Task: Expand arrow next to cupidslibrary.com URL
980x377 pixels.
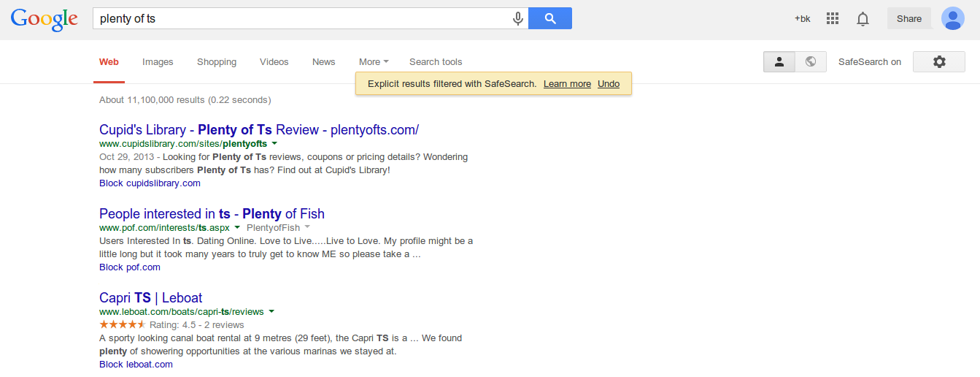Action: coord(274,144)
